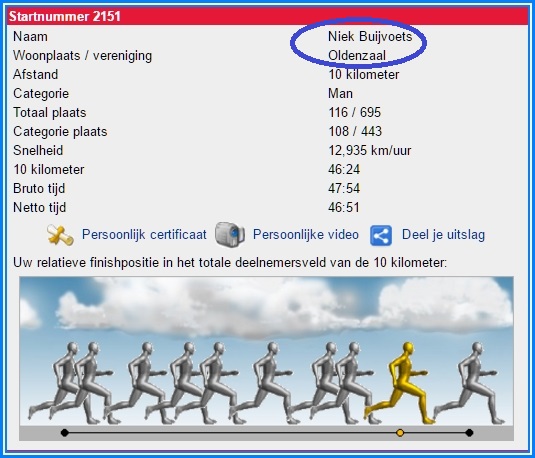Click the Startnummer 2151 red header
The height and width of the screenshot is (458, 535).
267,16
